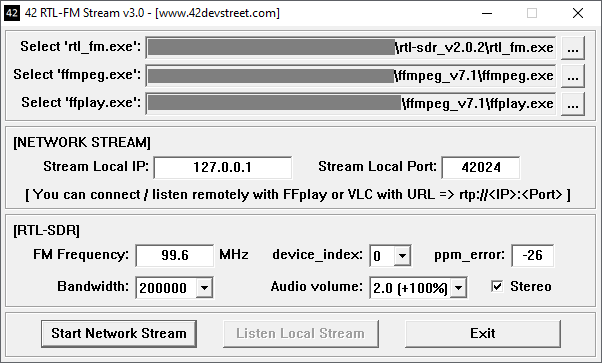Click the ppm_error value field
The image size is (602, 363).
(533, 255)
